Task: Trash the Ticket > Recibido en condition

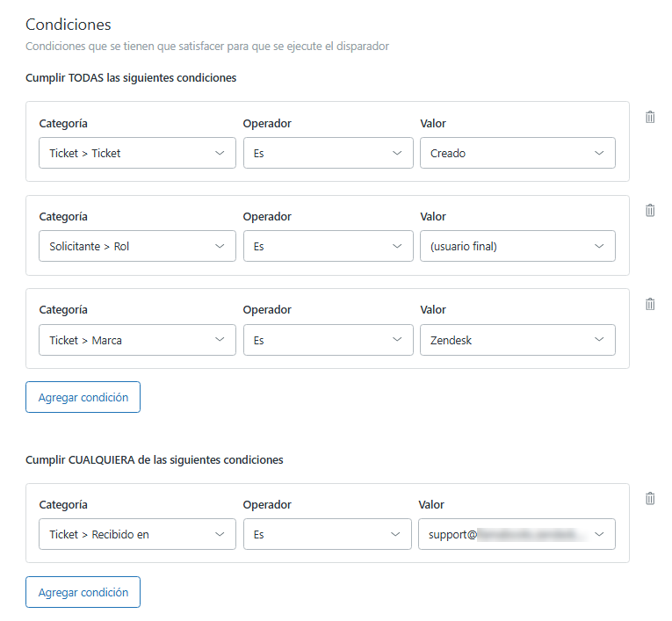Action: [650, 498]
